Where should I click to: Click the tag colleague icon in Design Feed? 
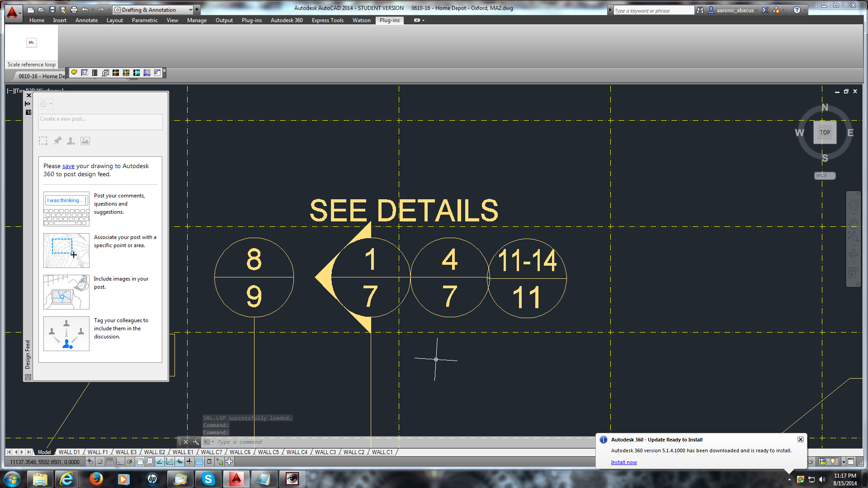point(71,141)
